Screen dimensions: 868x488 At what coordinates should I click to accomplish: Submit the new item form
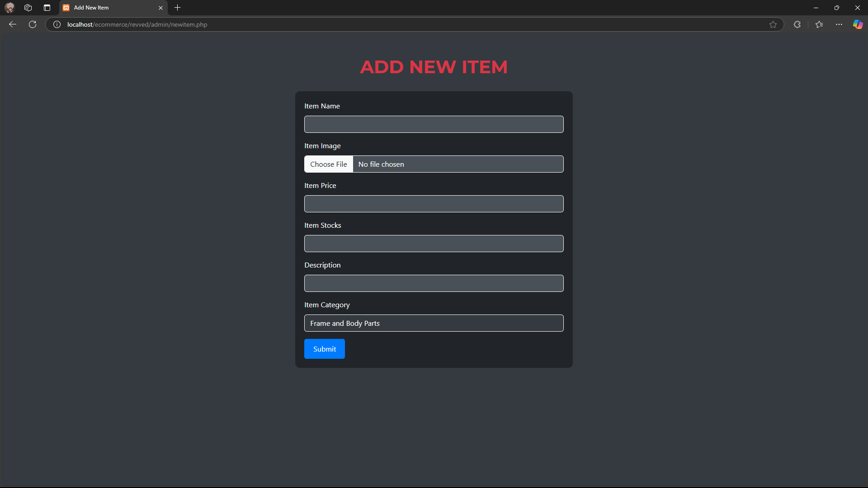coord(325,349)
